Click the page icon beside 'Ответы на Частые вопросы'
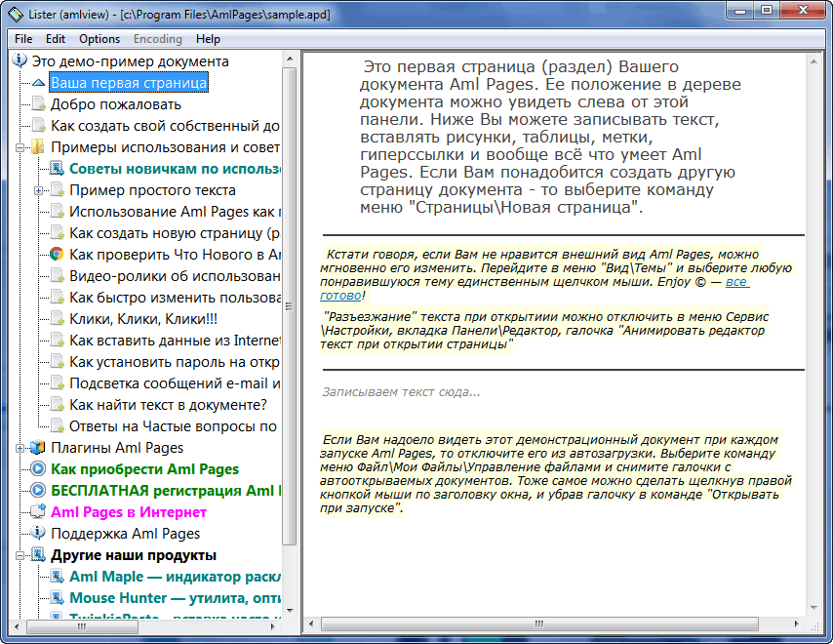 click(x=57, y=425)
